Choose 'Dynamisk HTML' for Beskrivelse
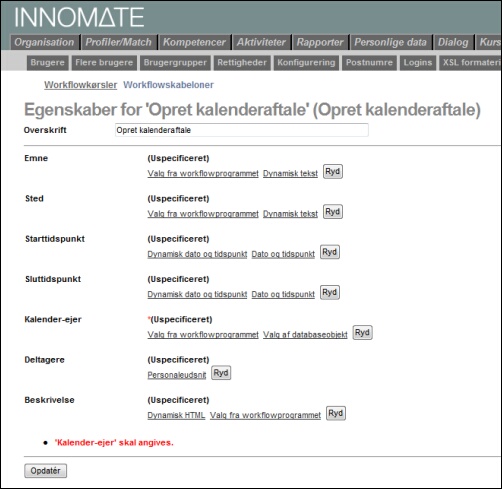The image size is (502, 489). tap(176, 415)
